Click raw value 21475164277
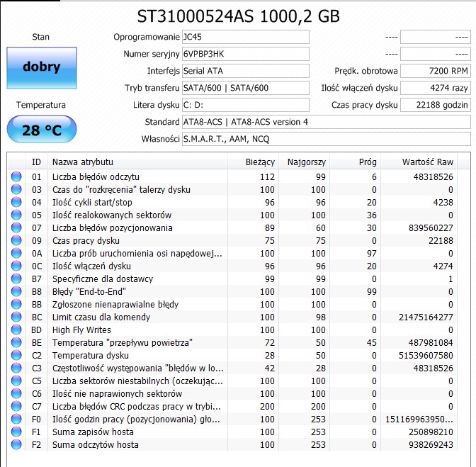This screenshot has height=467, width=476. [x=426, y=317]
